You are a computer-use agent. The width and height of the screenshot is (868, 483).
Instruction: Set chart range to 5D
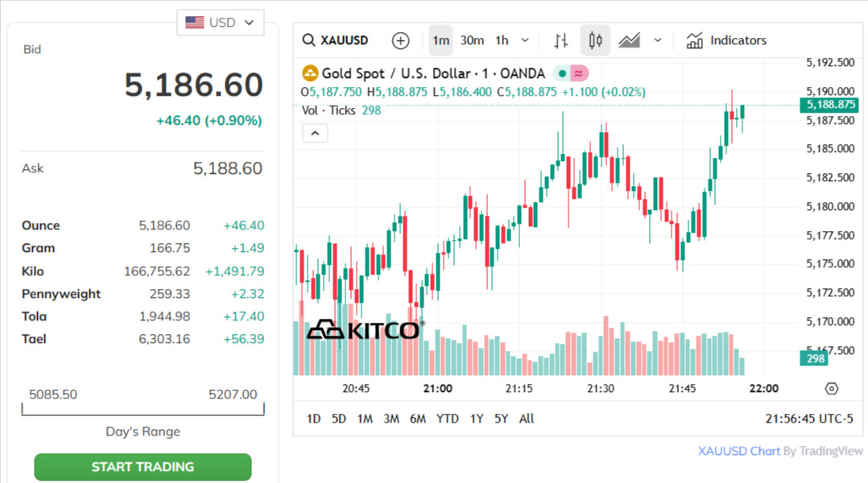pyautogui.click(x=339, y=419)
